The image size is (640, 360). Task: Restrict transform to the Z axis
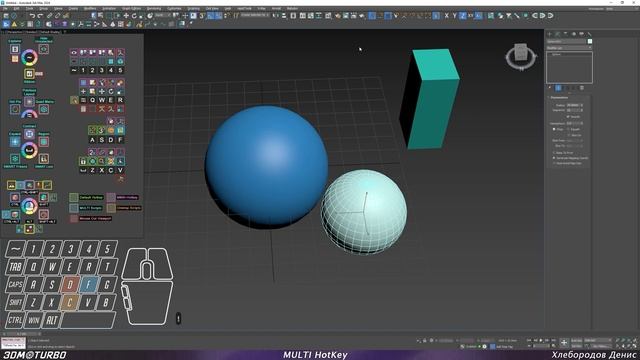click(462, 16)
